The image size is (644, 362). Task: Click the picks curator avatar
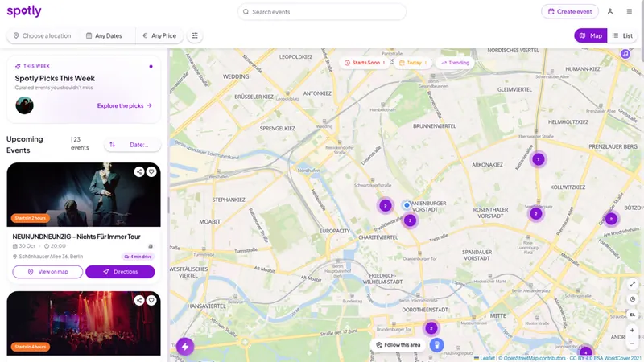[25, 105]
